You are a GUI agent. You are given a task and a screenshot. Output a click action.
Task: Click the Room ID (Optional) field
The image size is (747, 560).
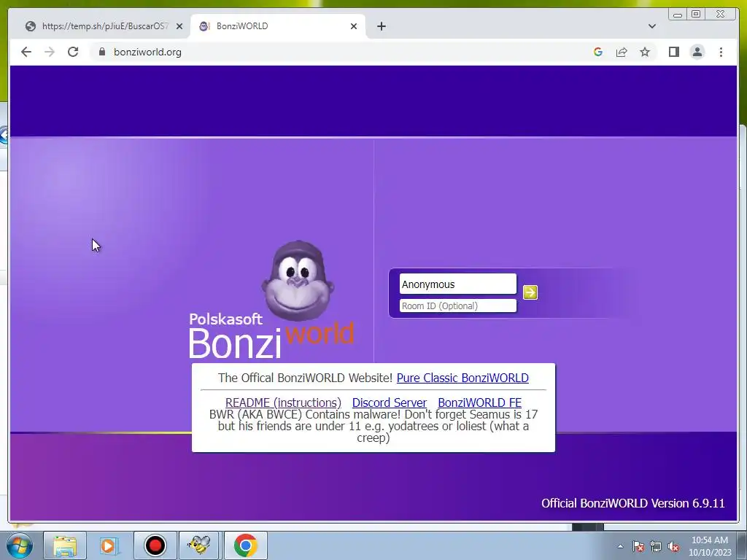coord(458,306)
